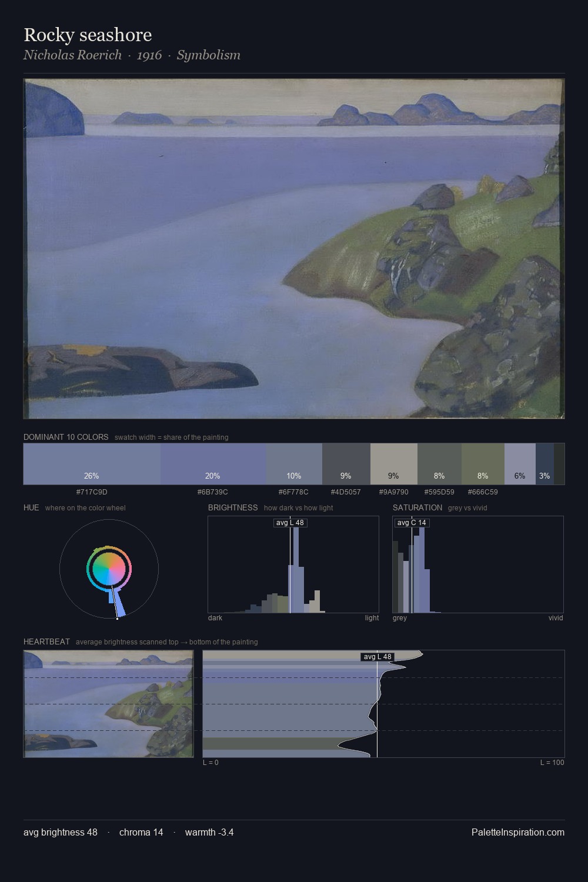588x882 pixels.
Task: Click the HEARTBEAT section heading
Action: tap(46, 642)
